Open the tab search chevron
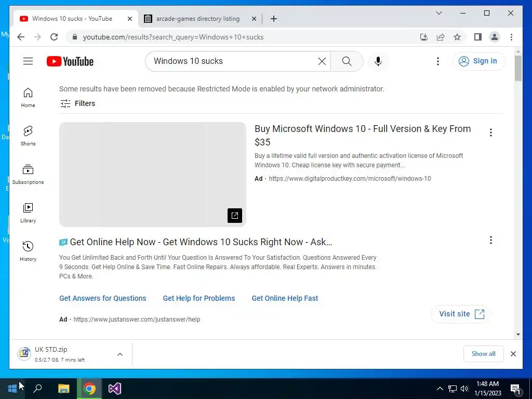 pyautogui.click(x=438, y=13)
